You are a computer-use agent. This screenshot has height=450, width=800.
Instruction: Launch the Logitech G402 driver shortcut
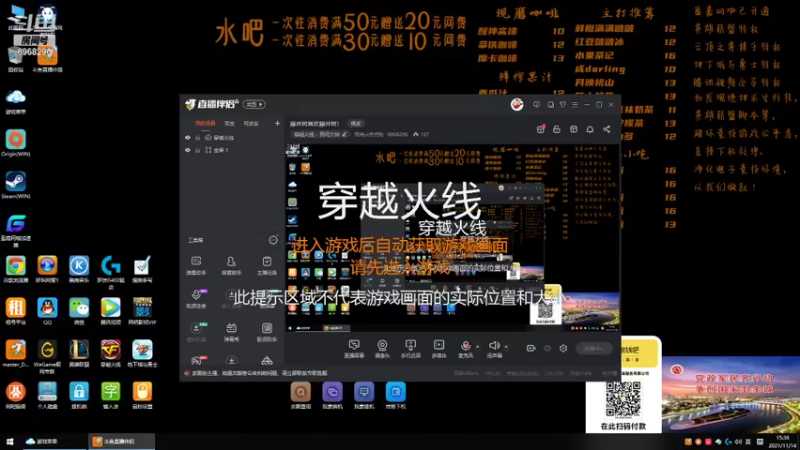point(111,271)
